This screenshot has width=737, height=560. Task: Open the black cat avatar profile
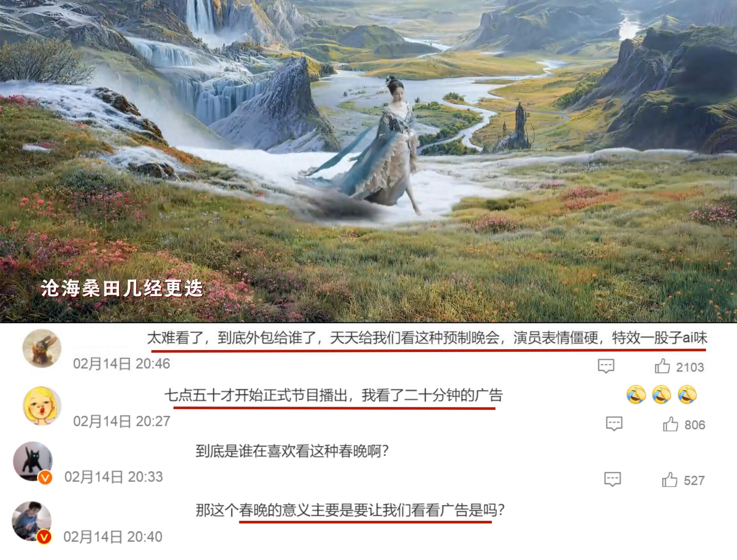[33, 461]
